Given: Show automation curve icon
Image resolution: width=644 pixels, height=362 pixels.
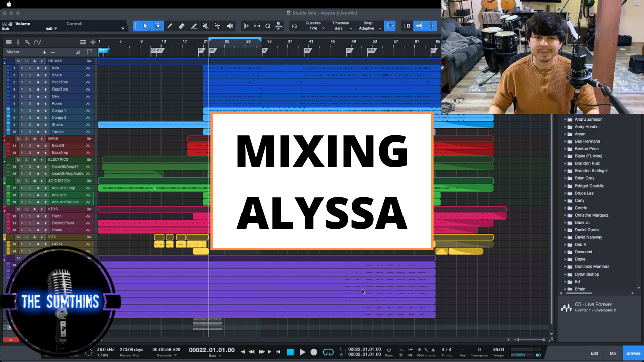Looking at the screenshot, I should click(37, 42).
